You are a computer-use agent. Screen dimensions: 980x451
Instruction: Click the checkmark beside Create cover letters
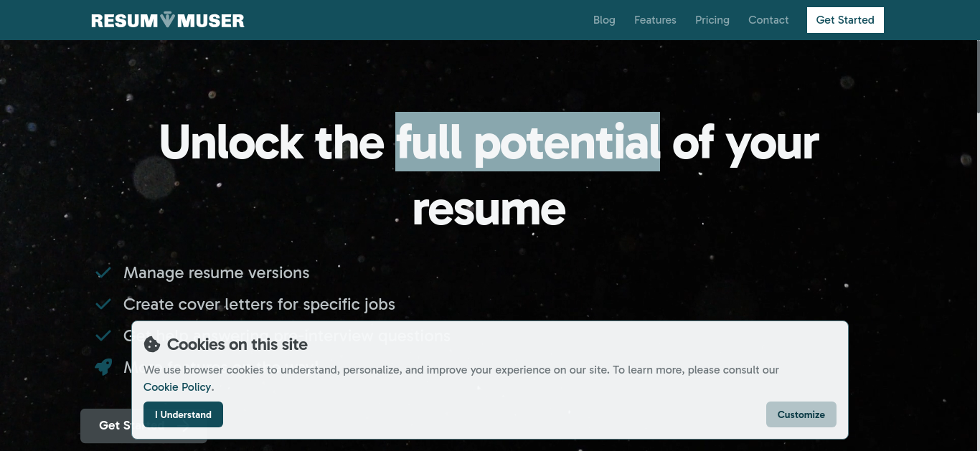tap(103, 304)
